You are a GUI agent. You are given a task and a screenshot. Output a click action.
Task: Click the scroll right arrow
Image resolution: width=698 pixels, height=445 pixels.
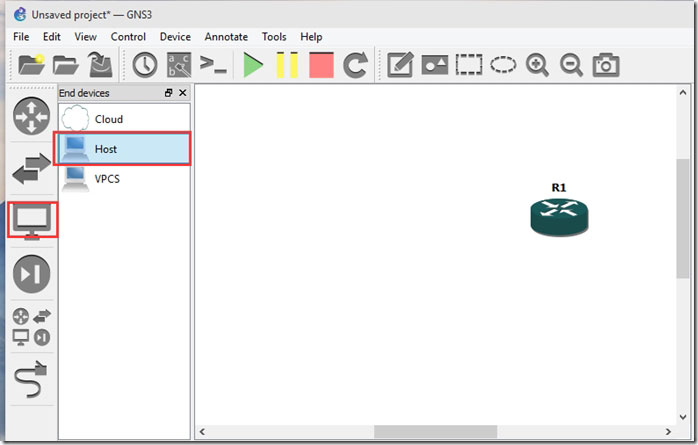(x=668, y=431)
